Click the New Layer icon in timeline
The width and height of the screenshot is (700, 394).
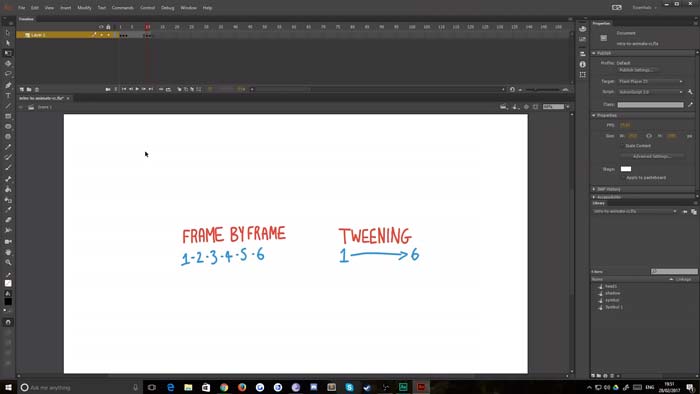(21, 89)
